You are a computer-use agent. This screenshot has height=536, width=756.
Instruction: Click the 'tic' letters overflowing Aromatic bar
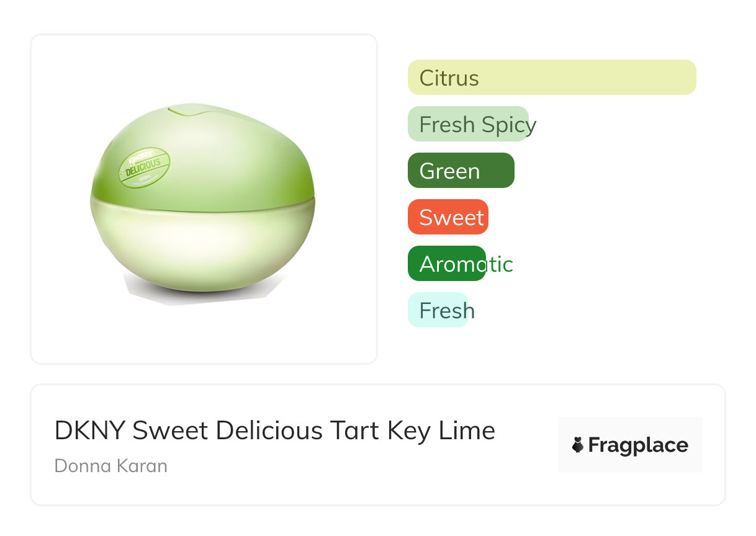pos(500,265)
